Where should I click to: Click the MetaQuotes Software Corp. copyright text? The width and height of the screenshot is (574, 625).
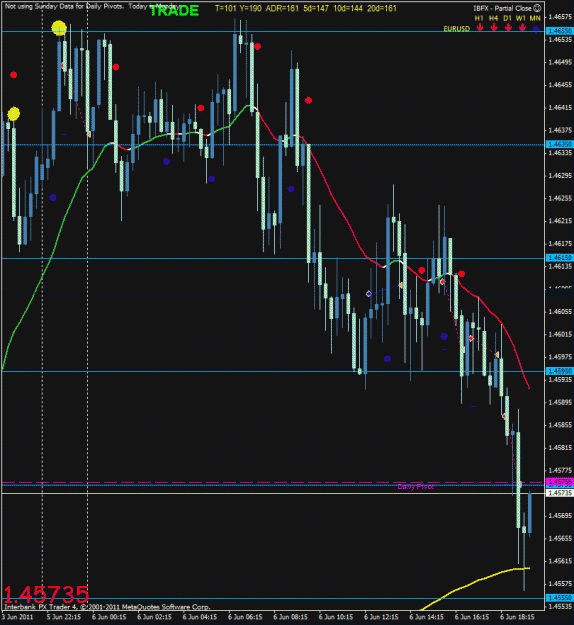click(107, 607)
